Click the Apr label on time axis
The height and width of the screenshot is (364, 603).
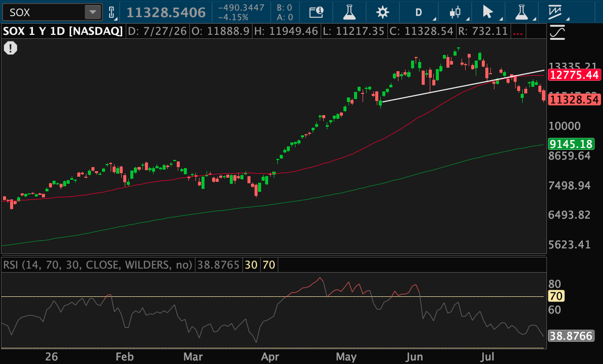(270, 357)
